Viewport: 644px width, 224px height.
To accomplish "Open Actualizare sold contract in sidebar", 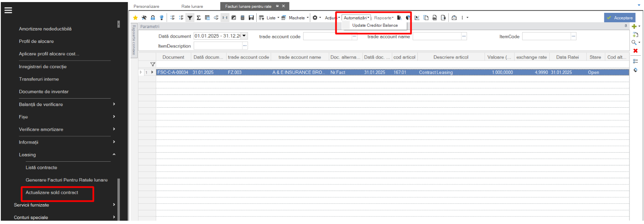I will (52, 193).
